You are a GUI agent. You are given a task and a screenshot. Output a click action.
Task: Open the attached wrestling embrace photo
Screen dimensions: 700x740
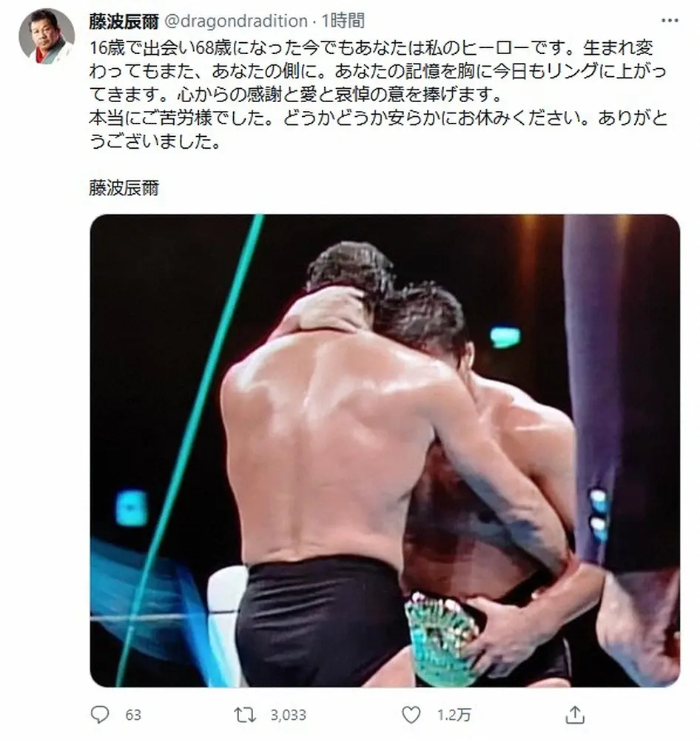[x=385, y=451]
